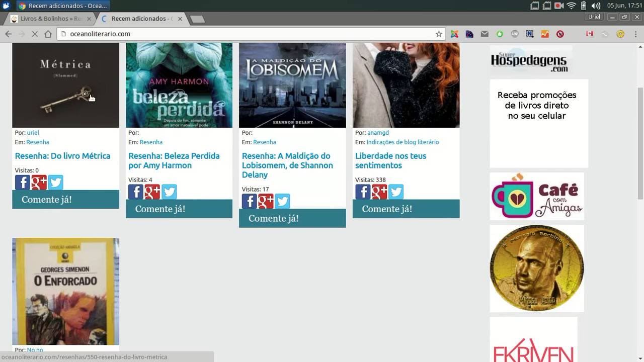Click 'Receba promoções de livros' banner
This screenshot has height=362, width=644.
539,123
